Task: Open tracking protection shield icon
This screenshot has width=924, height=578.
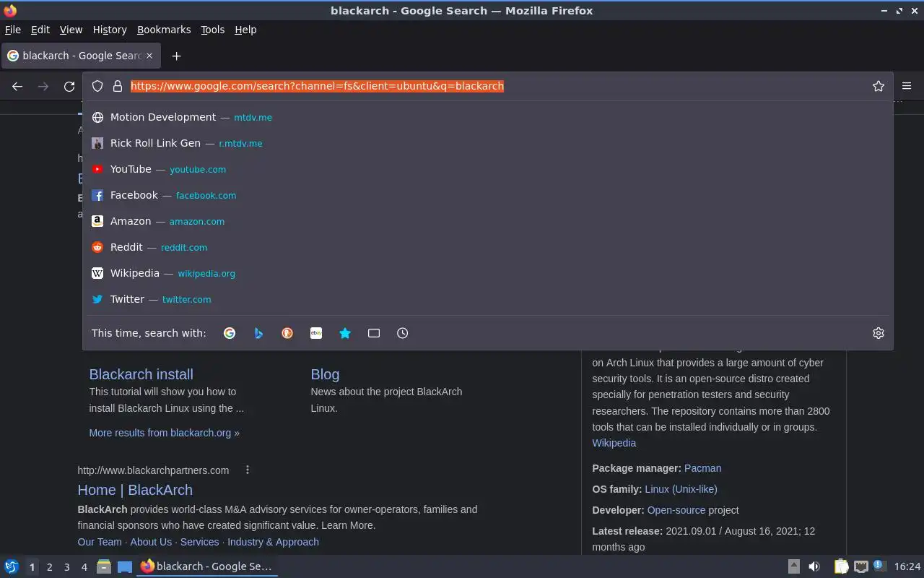Action: [97, 86]
